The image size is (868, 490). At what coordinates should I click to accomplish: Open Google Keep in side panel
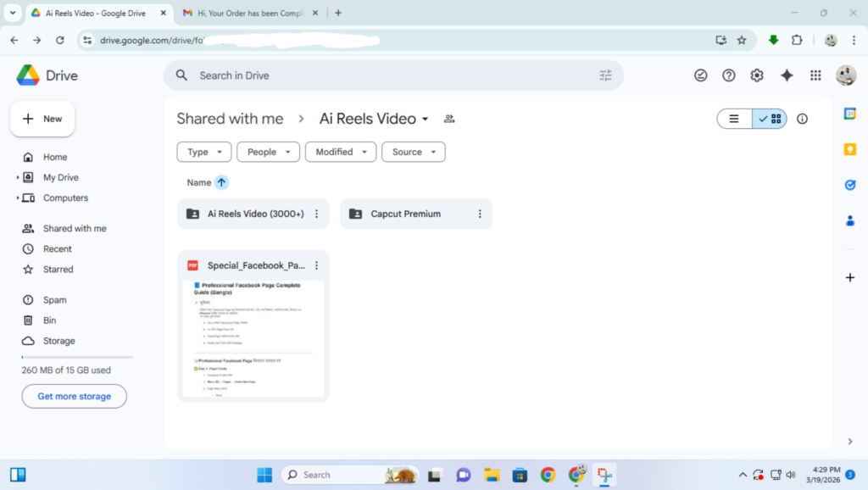[x=850, y=149]
